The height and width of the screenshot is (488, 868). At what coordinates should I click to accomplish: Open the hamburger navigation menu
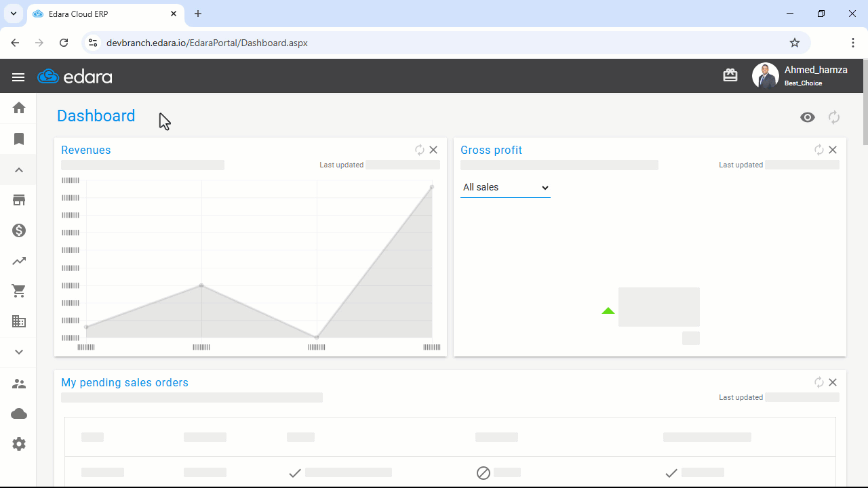tap(18, 77)
